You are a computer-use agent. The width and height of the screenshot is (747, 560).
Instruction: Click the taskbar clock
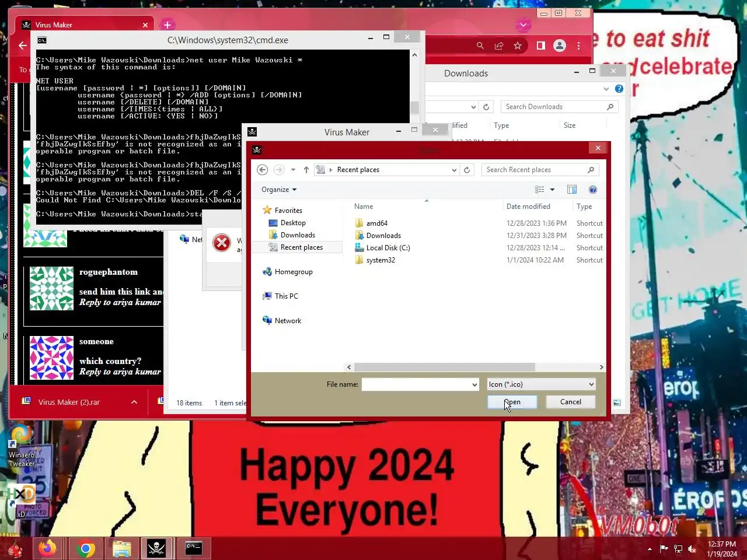722,549
